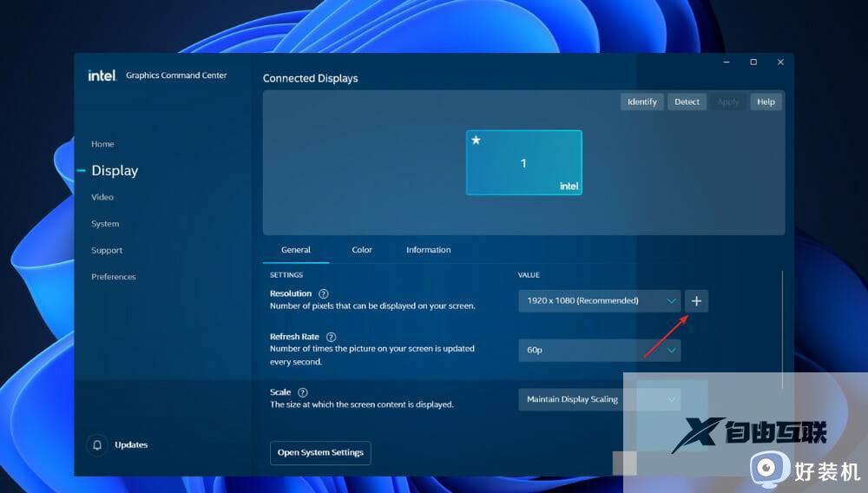
Task: Click the Identify button
Action: 642,102
